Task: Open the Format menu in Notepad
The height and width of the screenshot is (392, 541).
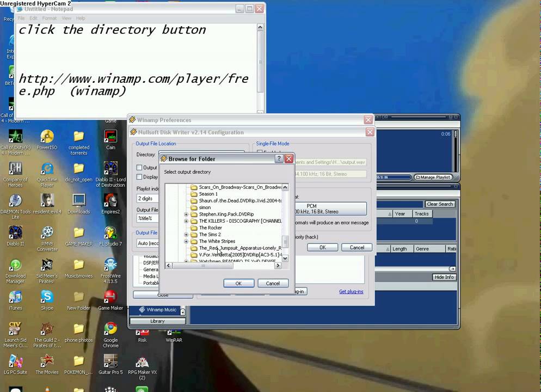Action: [x=50, y=19]
